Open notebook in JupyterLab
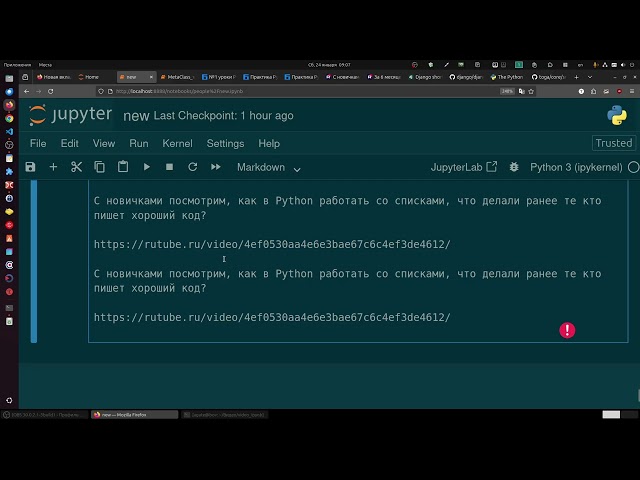 [464, 167]
